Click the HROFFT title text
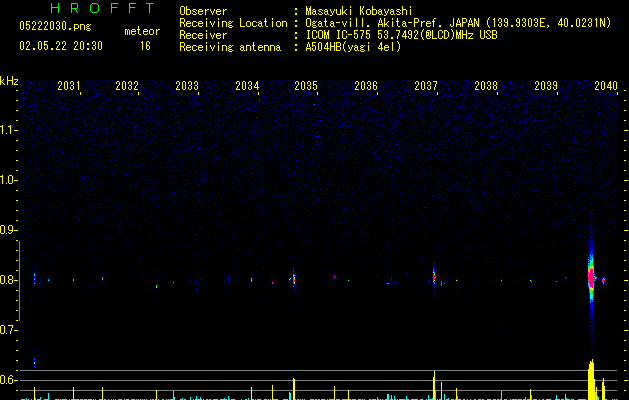Image resolution: width=629 pixels, height=400 pixels. [102, 8]
